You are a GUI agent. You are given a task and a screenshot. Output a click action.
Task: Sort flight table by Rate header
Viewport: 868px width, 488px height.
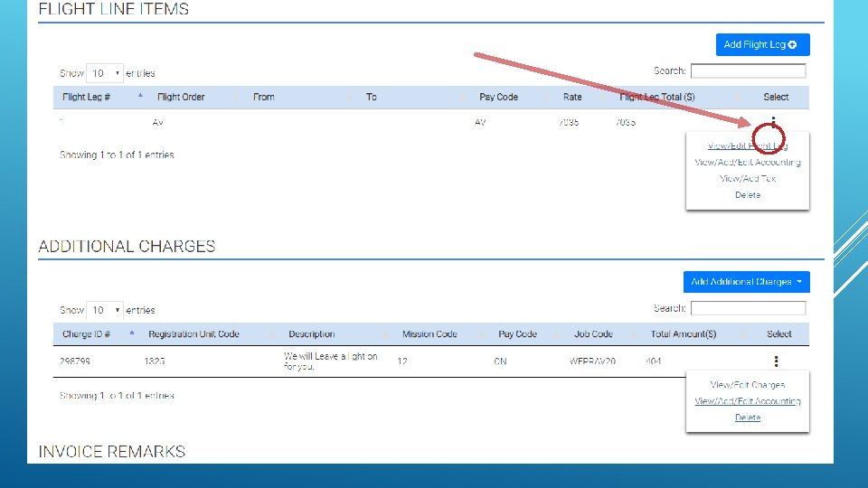click(572, 97)
